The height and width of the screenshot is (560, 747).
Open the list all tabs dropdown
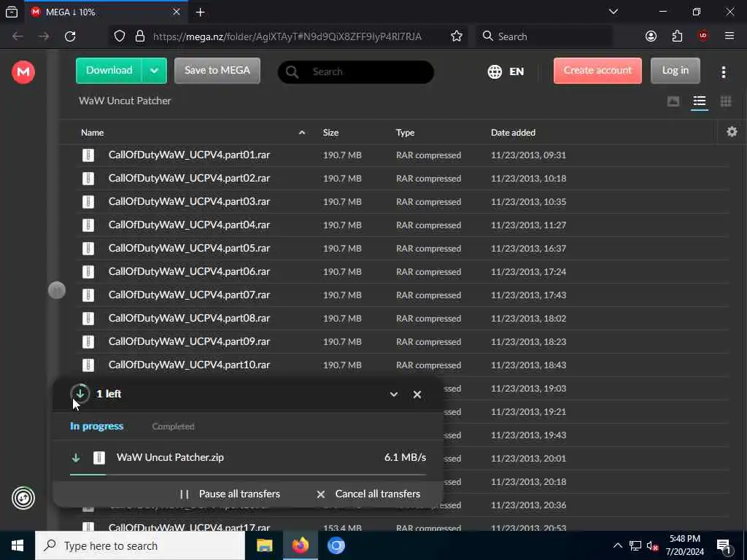613,12
